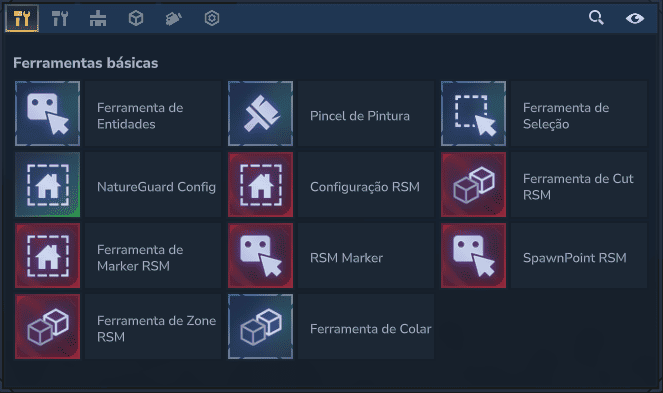Click the "Ferramenta de Marker RSM" label
The image size is (663, 393).
[140, 258]
